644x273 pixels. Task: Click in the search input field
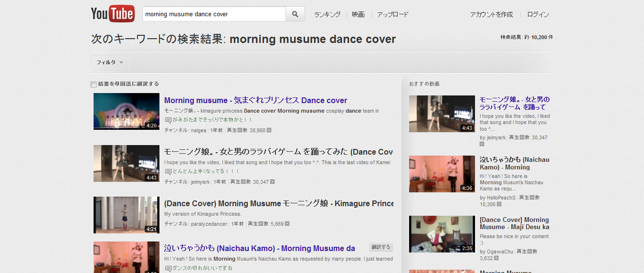[x=214, y=14]
